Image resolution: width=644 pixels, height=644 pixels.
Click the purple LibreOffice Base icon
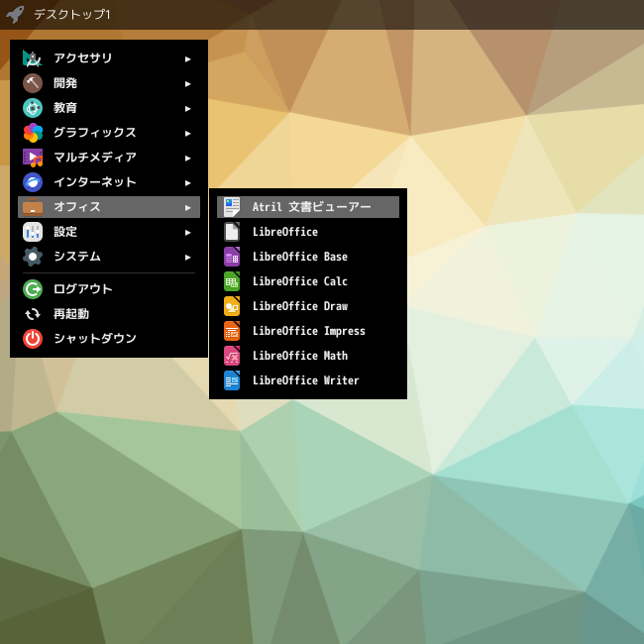pyautogui.click(x=232, y=257)
